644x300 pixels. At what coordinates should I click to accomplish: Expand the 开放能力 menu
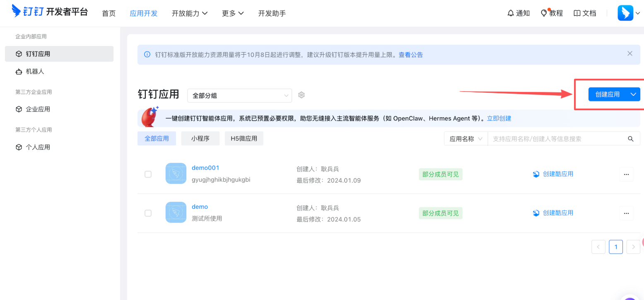pyautogui.click(x=190, y=13)
